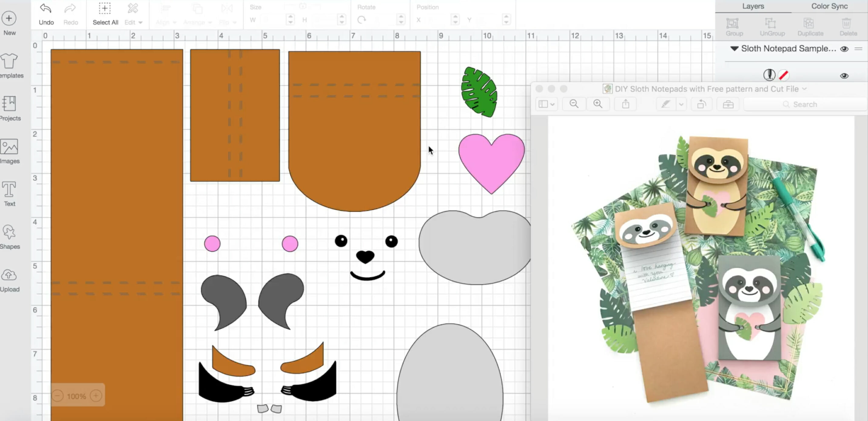Click the red slash no-fill icon in layer
The height and width of the screenshot is (421, 868).
784,75
